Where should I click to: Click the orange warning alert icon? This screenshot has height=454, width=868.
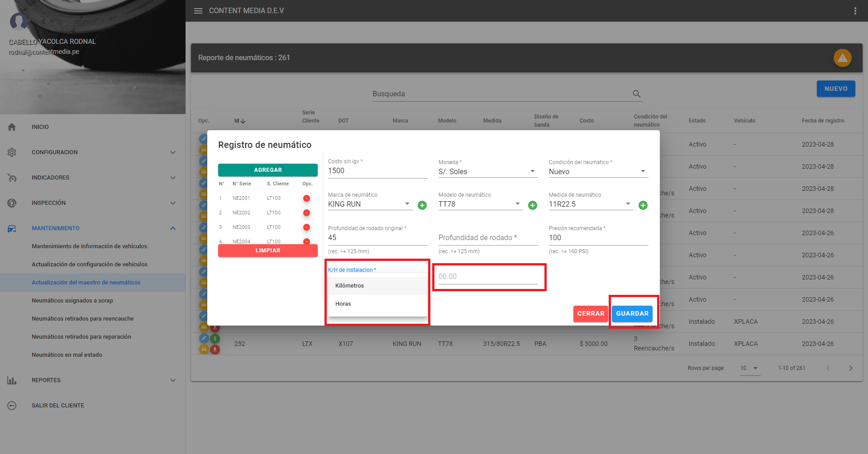pos(842,58)
